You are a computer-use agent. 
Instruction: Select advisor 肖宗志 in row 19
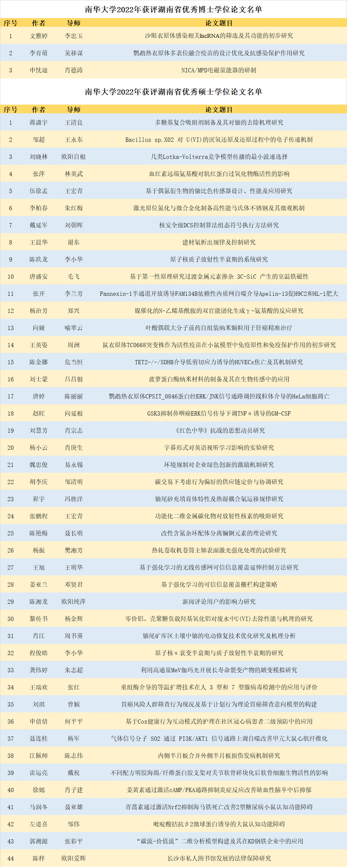[x=74, y=430]
